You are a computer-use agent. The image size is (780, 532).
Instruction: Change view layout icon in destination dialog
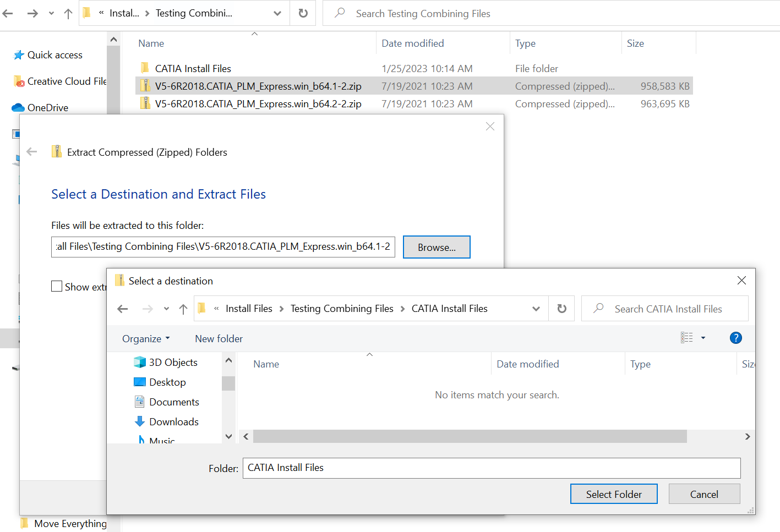tap(686, 338)
